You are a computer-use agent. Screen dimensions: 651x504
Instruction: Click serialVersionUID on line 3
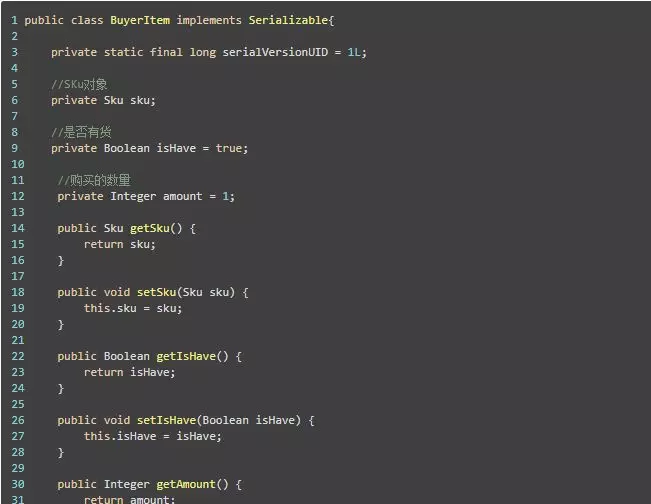(275, 52)
